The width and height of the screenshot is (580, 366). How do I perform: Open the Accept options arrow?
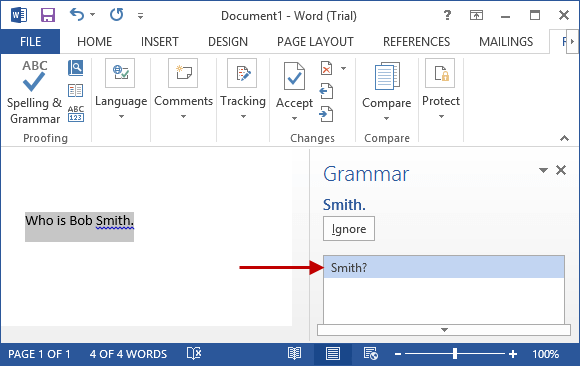tap(294, 118)
